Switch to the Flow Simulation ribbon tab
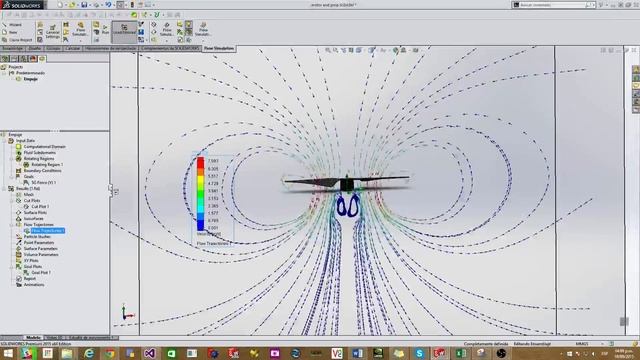The height and width of the screenshot is (360, 640). (219, 48)
